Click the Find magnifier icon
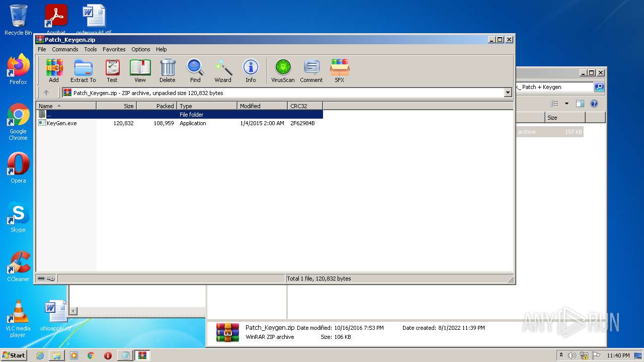This screenshot has width=644, height=362. tap(195, 71)
